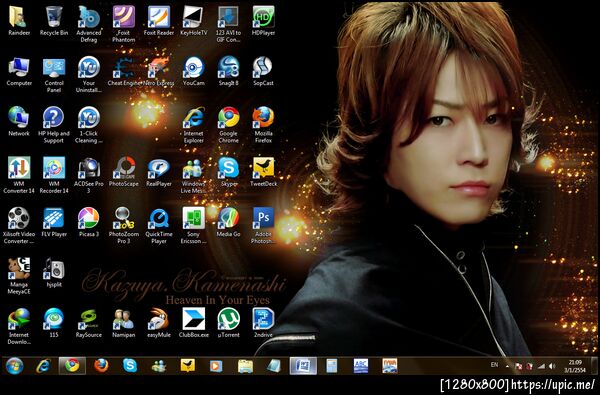The height and width of the screenshot is (395, 600).
Task: Open Network desktop icon
Action: click(19, 122)
